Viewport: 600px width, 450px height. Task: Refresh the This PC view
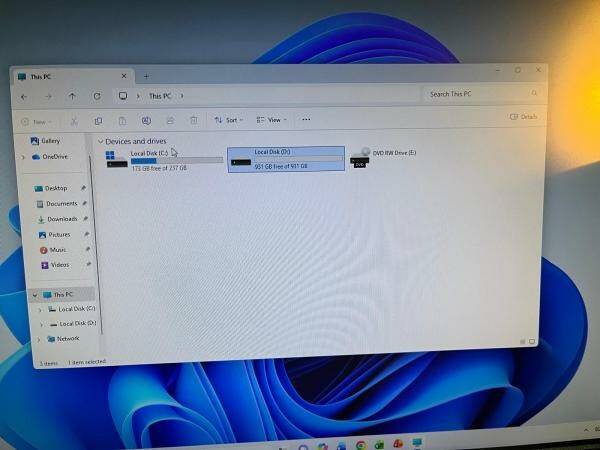pos(97,96)
